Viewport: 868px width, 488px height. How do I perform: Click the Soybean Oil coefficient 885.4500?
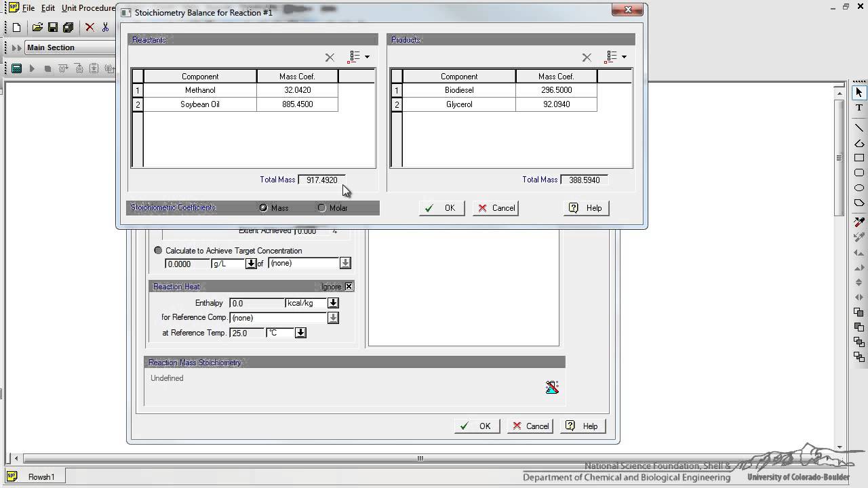[297, 104]
